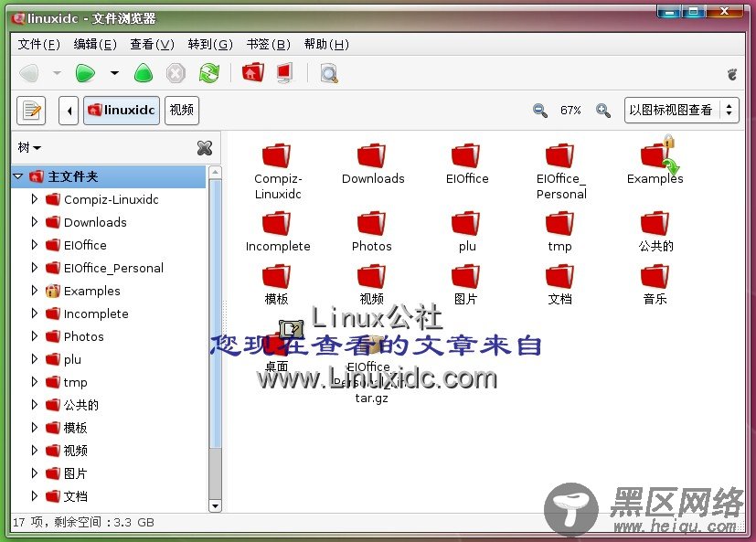Open the file search tool
Image resolution: width=756 pixels, height=542 pixels.
tap(329, 73)
